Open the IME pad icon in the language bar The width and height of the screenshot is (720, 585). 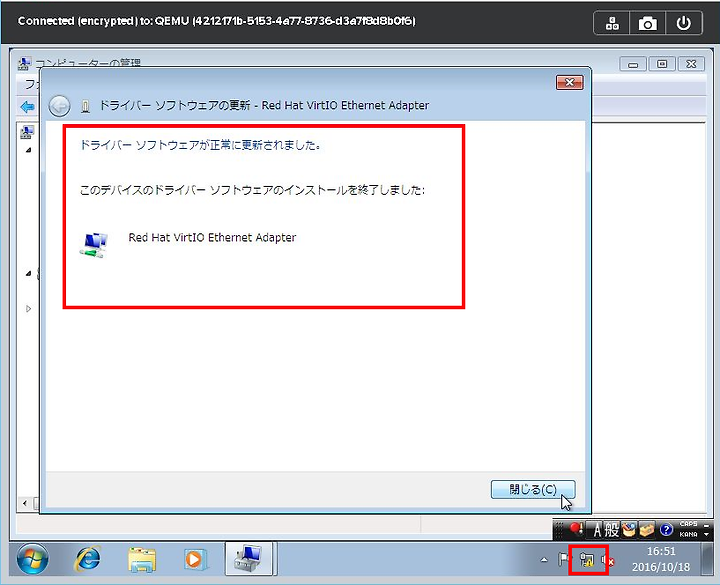(x=629, y=530)
